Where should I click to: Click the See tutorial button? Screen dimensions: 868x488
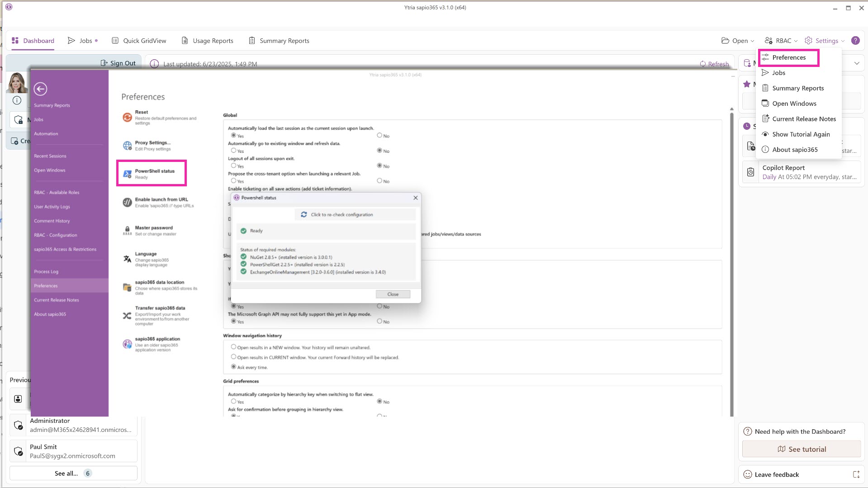[801, 449]
